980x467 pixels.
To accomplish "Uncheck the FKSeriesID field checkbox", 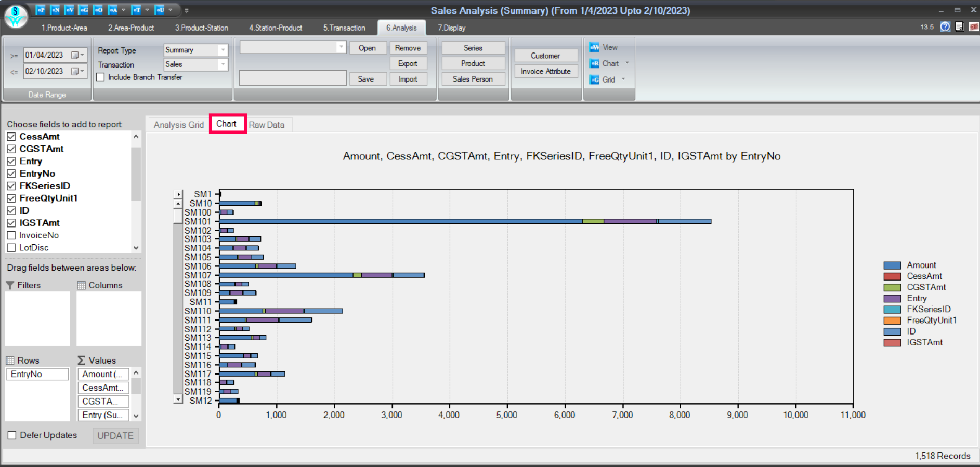I will click(x=11, y=186).
